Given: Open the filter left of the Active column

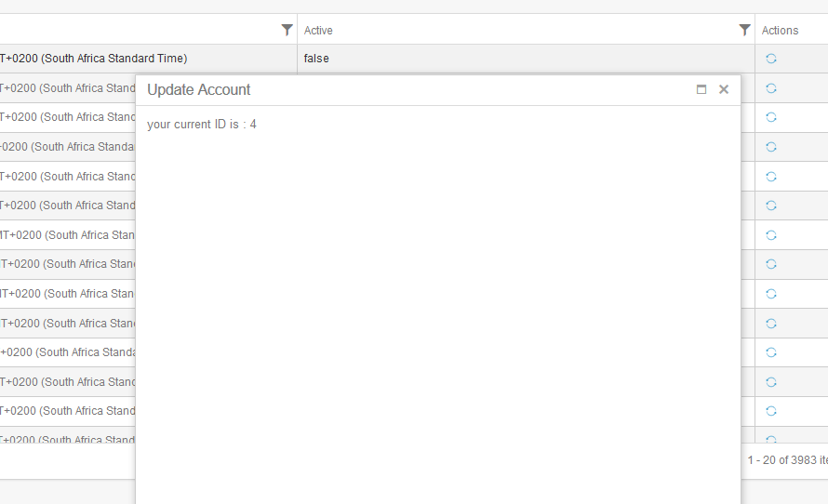Looking at the screenshot, I should click(287, 30).
